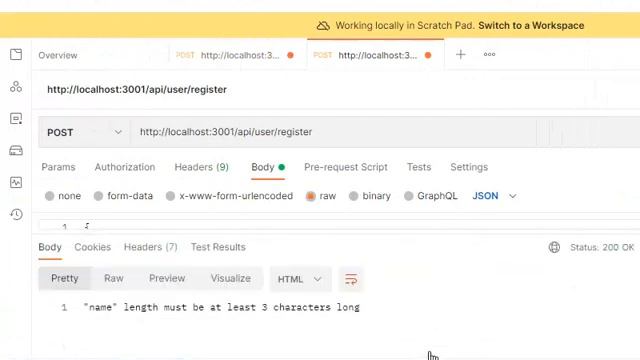Click unsaved dot on first POST tab
Image resolution: width=640 pixels, height=360 pixels.
point(290,55)
